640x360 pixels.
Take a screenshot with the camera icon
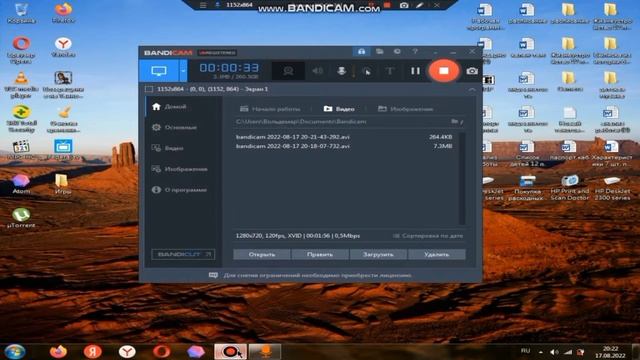tap(472, 71)
